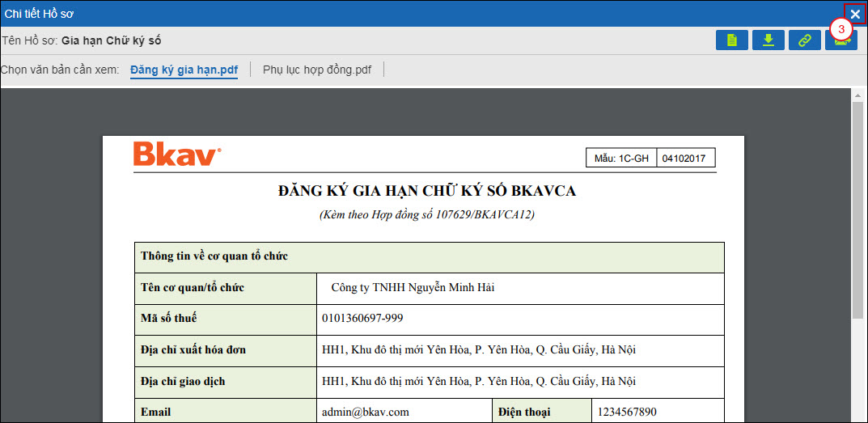Click the 04102017 date code box

[685, 158]
